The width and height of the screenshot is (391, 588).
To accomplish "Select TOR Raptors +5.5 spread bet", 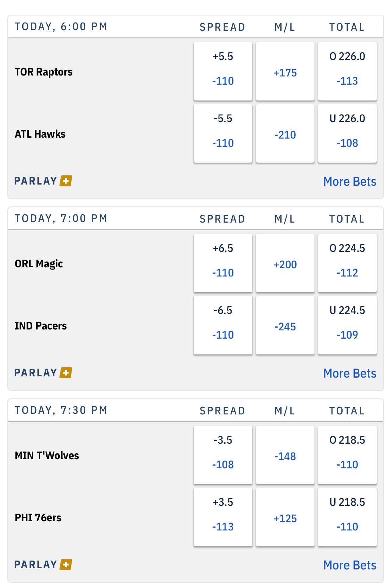I will point(223,71).
